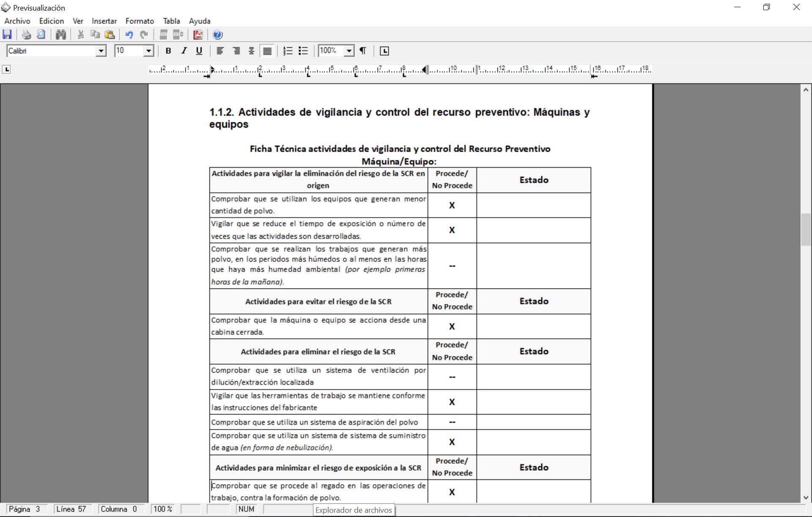Open the Archivo menu
Image resolution: width=812 pixels, height=517 pixels.
17,21
